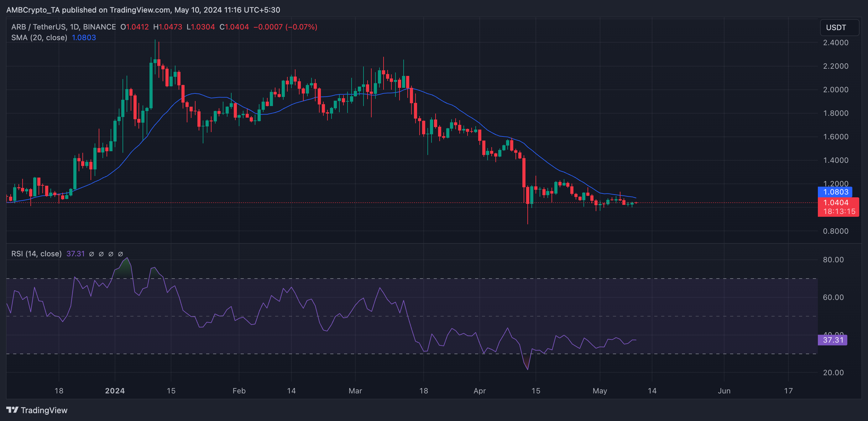This screenshot has width=868, height=421.
Task: Open the USDT currency selector
Action: pyautogui.click(x=839, y=28)
